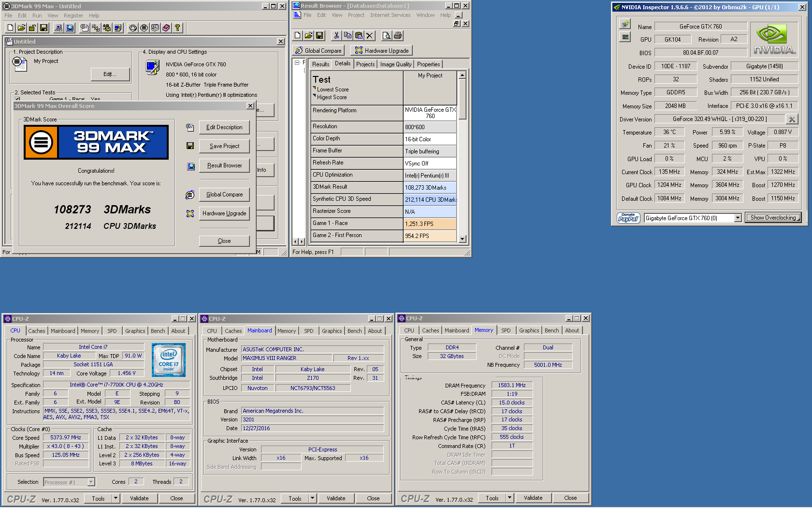Toggle the Game 1 - Race checkbox
The width and height of the screenshot is (812, 508).
(x=17, y=99)
